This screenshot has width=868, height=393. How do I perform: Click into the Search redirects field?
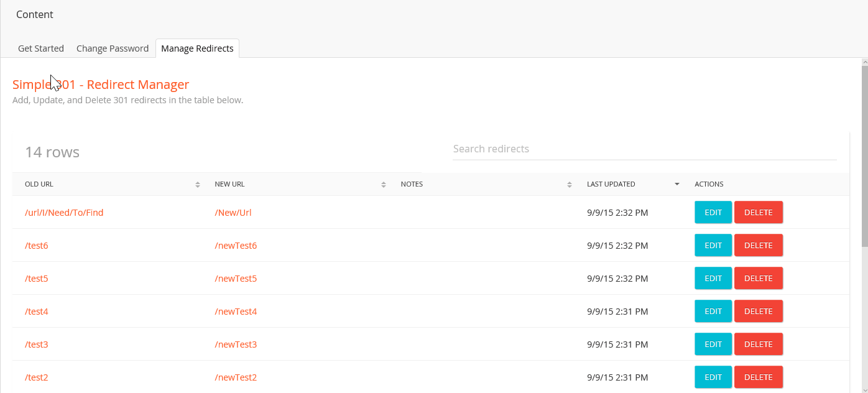644,149
